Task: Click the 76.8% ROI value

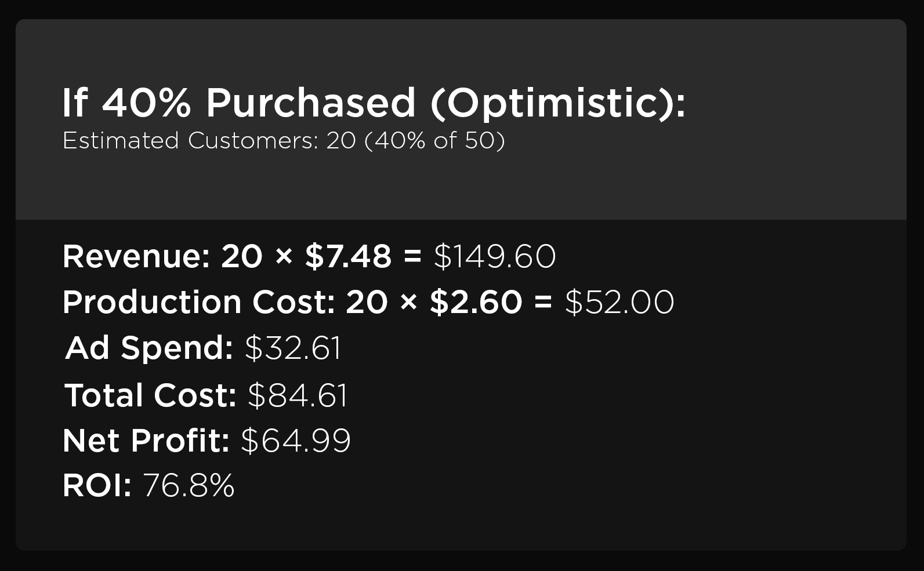Action: tap(189, 486)
